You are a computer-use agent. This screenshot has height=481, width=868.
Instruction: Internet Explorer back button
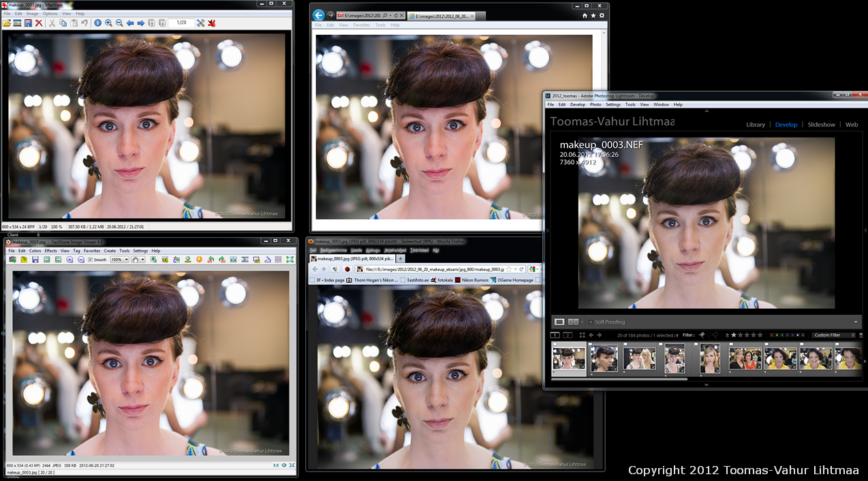point(318,14)
